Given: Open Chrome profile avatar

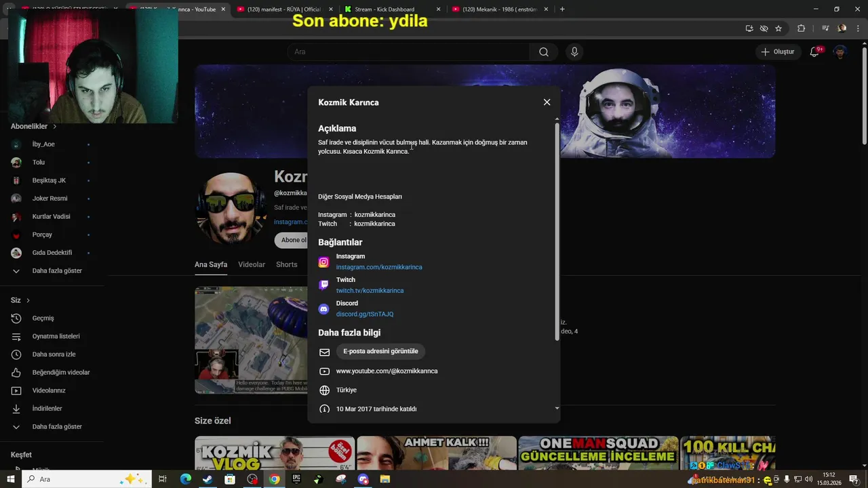Looking at the screenshot, I should coord(842,28).
